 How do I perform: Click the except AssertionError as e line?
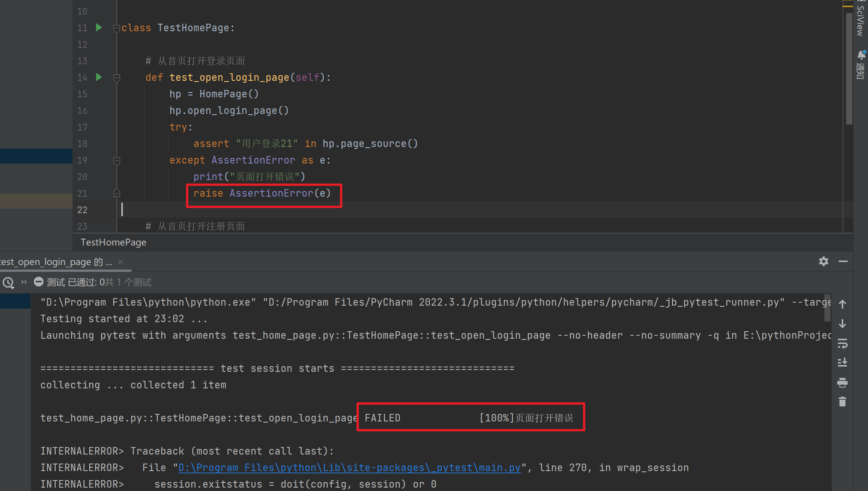pos(250,160)
